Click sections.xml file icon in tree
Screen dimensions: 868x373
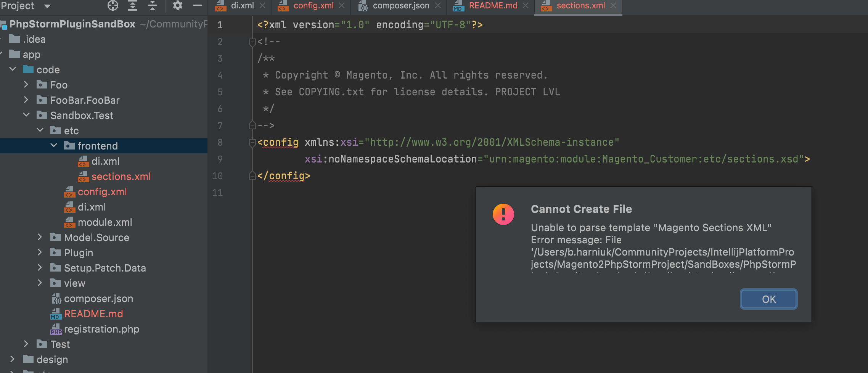coord(83,177)
